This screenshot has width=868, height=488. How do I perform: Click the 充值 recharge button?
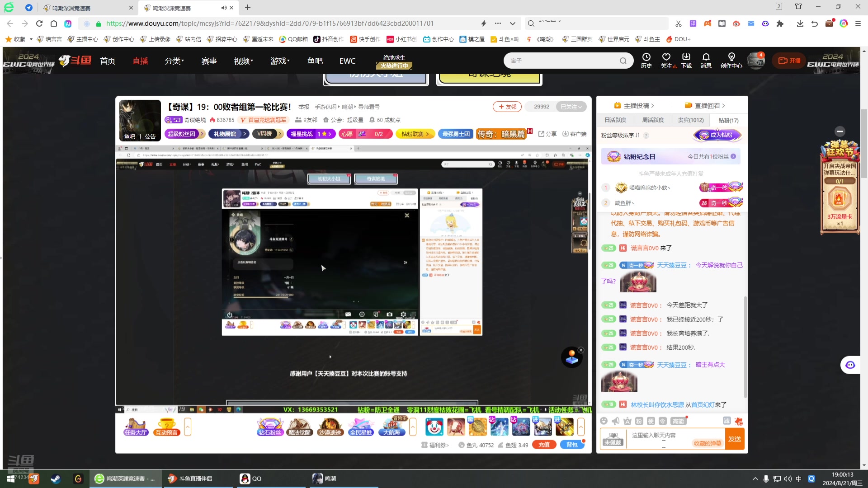pos(544,445)
